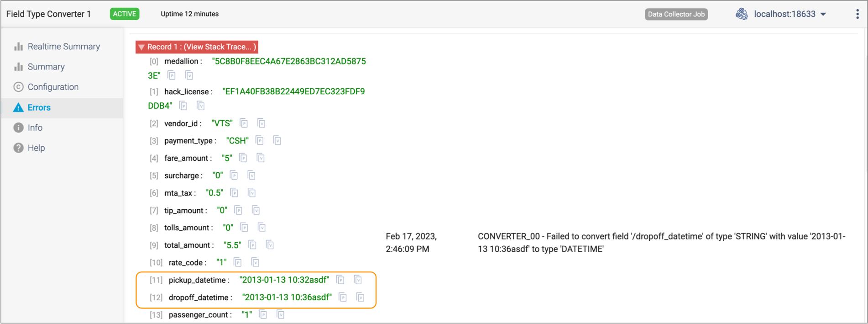The height and width of the screenshot is (324, 868).
Task: Click the mta_tax value "0.5"
Action: (214, 193)
